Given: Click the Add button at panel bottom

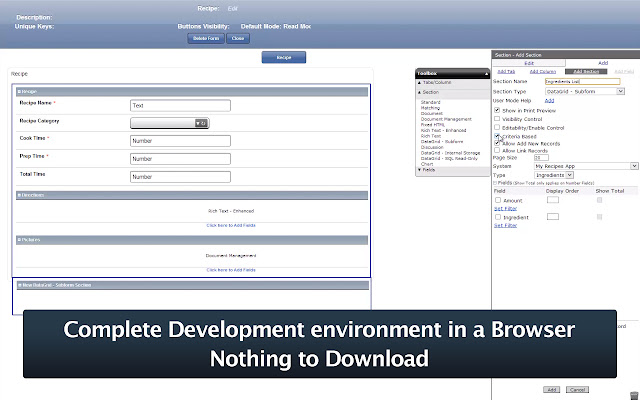Looking at the screenshot, I should tap(551, 390).
